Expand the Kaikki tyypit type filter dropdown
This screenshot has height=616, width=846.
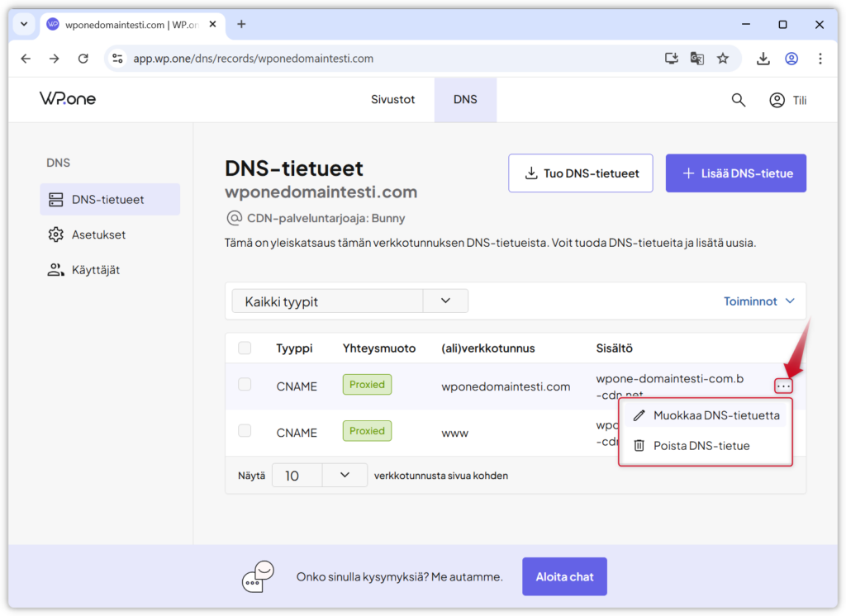[445, 301]
